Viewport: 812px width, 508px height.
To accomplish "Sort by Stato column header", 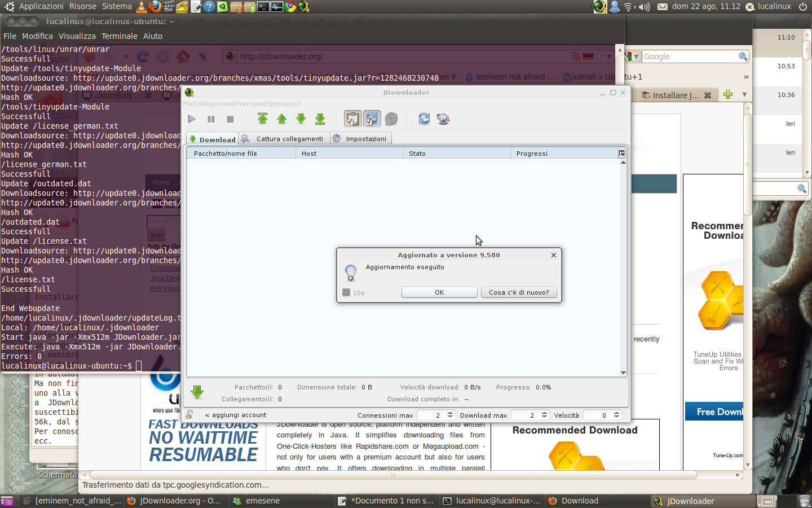I will [456, 154].
